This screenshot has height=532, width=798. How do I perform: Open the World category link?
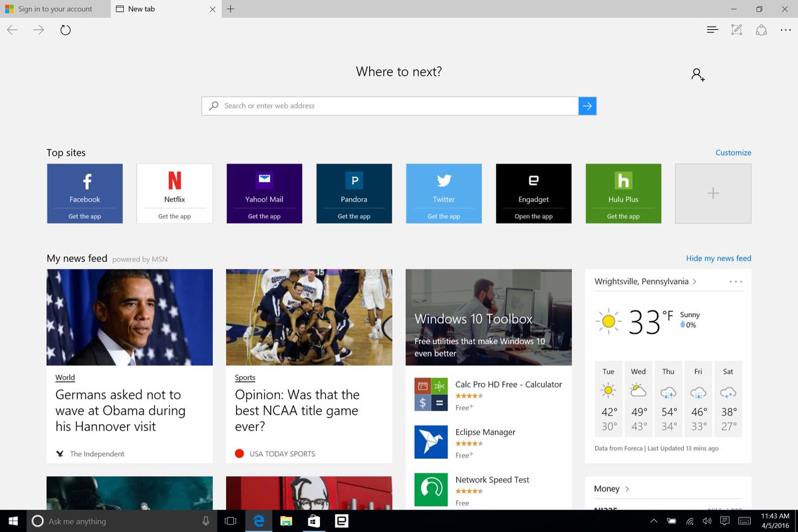(65, 378)
